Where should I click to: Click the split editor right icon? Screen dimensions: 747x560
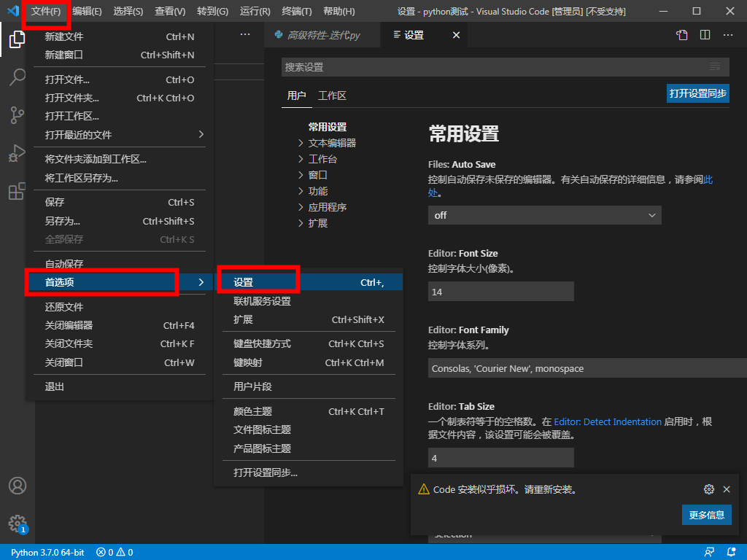705,35
